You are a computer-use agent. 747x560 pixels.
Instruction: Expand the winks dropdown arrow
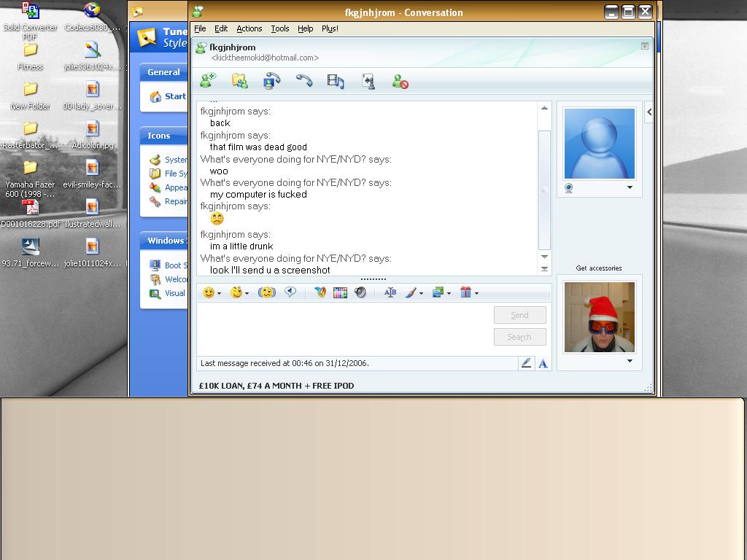[247, 293]
